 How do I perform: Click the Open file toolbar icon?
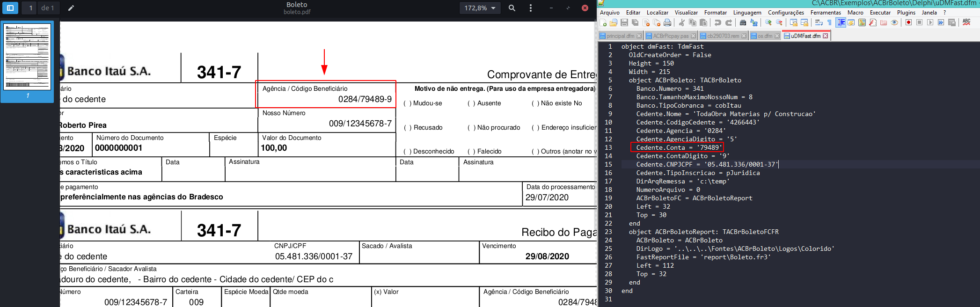614,22
